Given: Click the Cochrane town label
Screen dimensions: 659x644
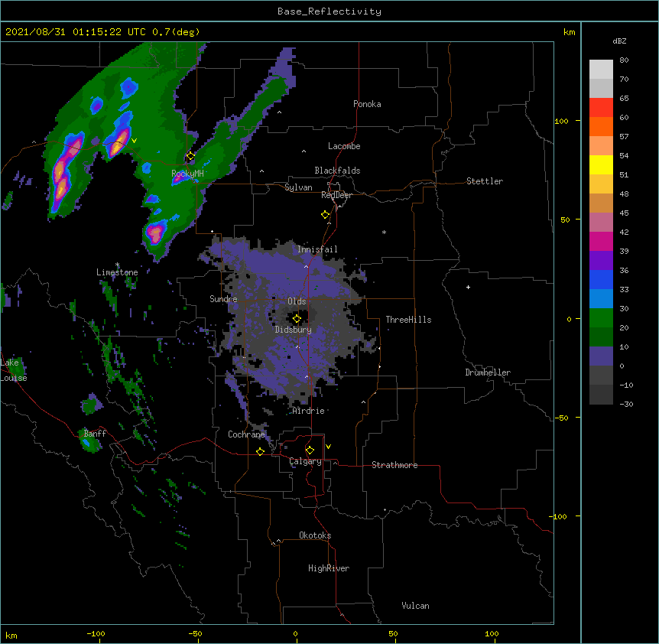Looking at the screenshot, I should click(x=246, y=434).
